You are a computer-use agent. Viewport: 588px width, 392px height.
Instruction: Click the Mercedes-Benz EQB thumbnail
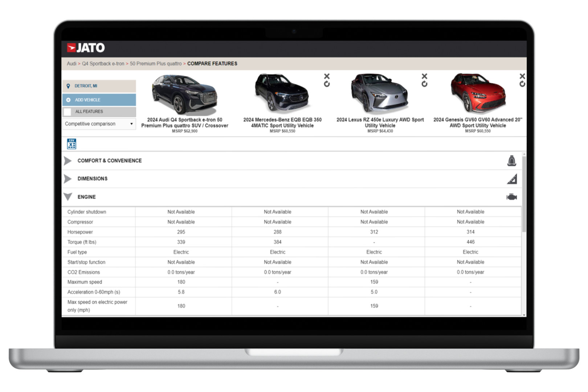coord(282,93)
